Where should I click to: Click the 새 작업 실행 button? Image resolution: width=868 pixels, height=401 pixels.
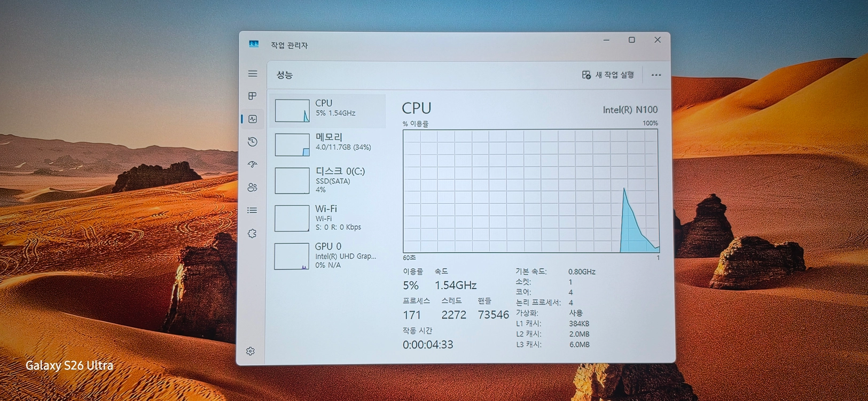pos(608,75)
